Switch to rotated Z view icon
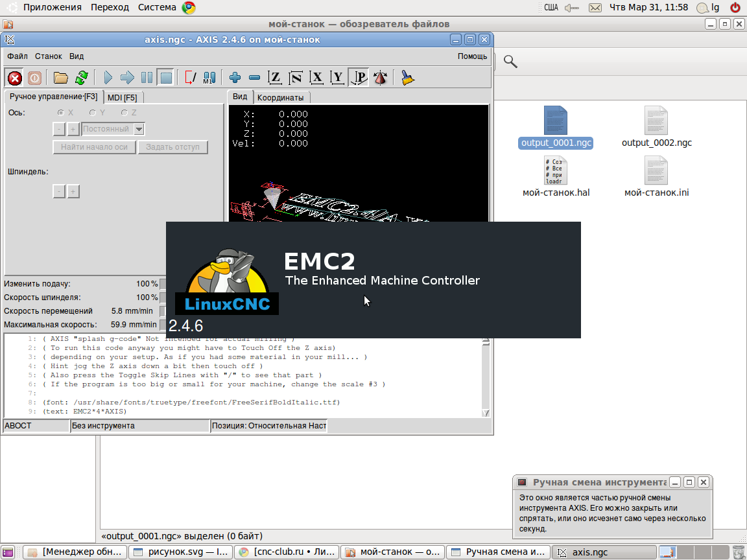Viewport: 747px width, 560px height. coord(296,78)
